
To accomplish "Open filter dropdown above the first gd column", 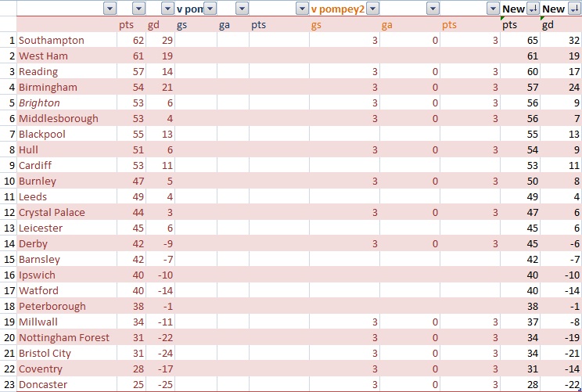I will pos(167,9).
